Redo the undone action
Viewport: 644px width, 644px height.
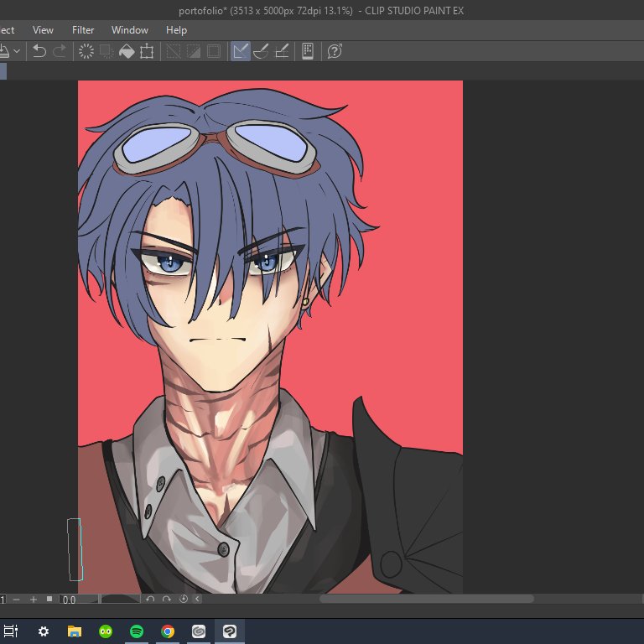[60, 51]
